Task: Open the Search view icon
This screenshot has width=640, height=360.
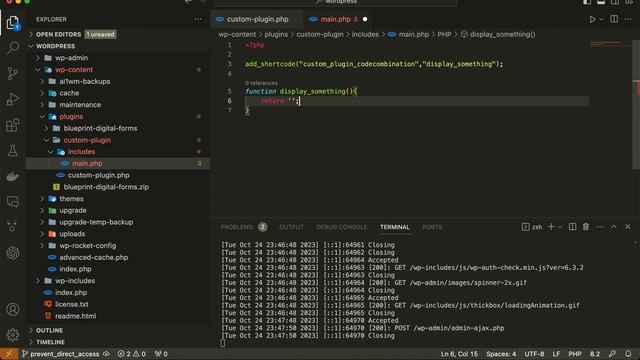Action: [13, 48]
